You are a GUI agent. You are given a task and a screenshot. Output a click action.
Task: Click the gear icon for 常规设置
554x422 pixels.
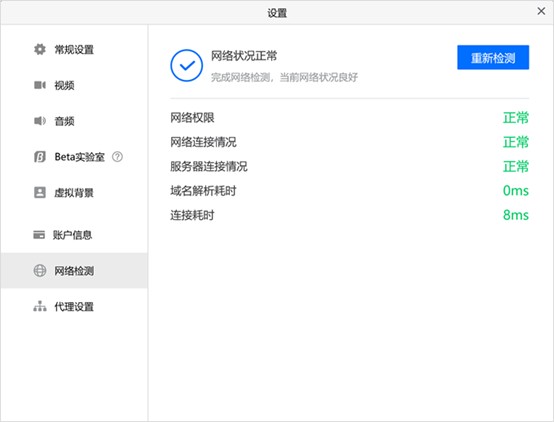click(x=40, y=49)
